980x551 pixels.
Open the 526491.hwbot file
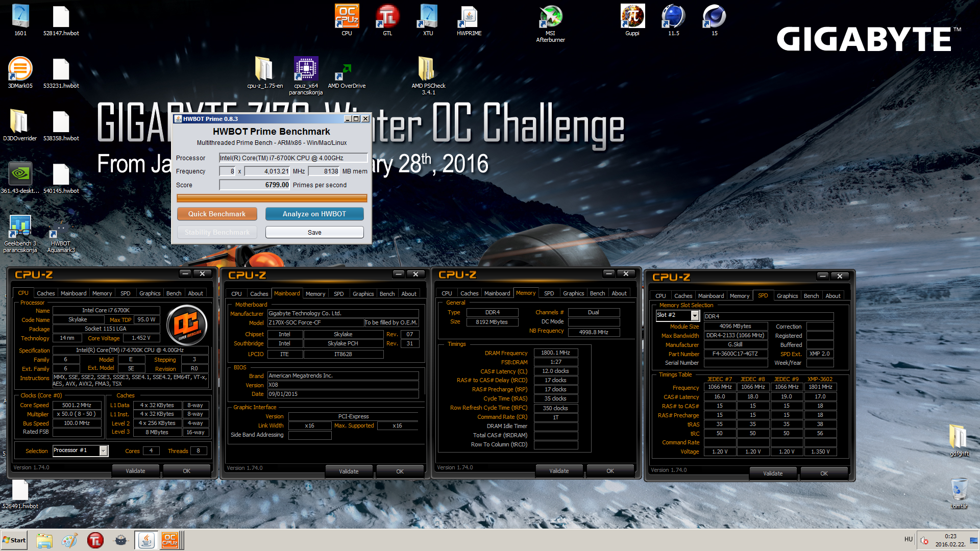(20, 493)
